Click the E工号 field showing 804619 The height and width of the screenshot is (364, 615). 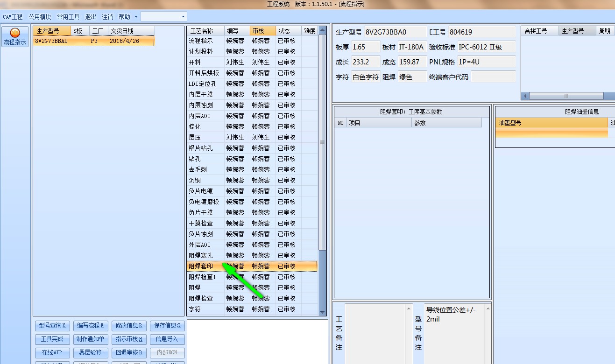(x=482, y=32)
